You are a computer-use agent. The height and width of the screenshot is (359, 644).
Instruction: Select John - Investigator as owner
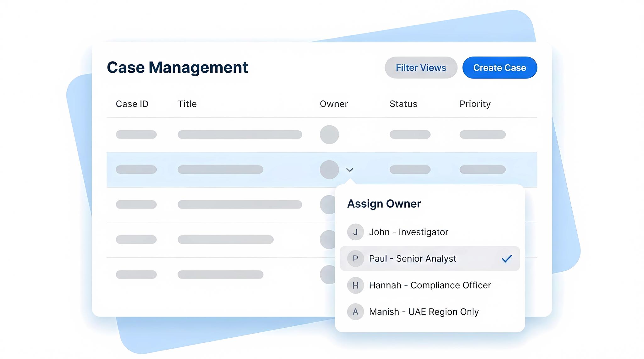[409, 232]
